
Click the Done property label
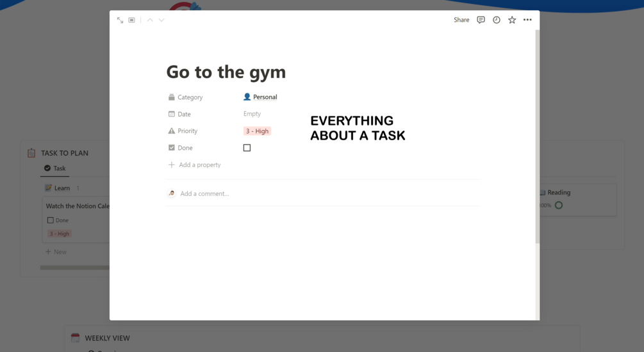[x=185, y=148]
